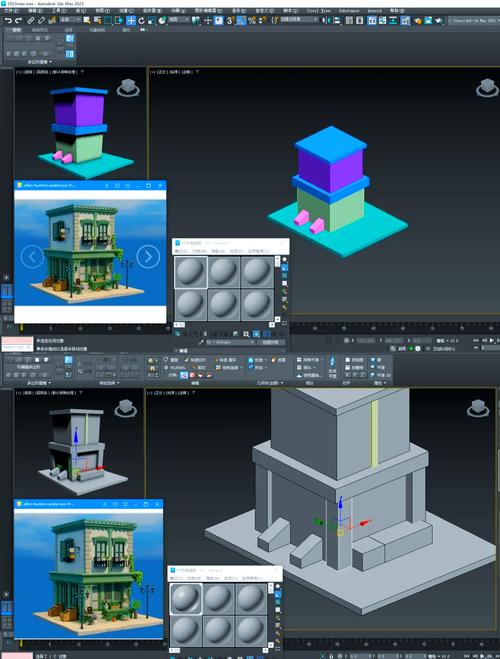Screen dimensions: 500x659
Task: Click the ViewCube in large gray-model viewport
Action: click(478, 408)
